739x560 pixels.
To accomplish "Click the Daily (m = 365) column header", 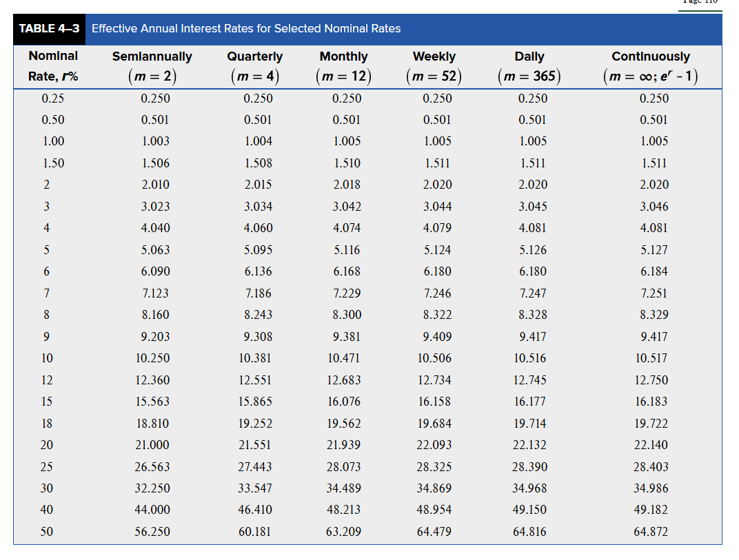I will pyautogui.click(x=529, y=67).
